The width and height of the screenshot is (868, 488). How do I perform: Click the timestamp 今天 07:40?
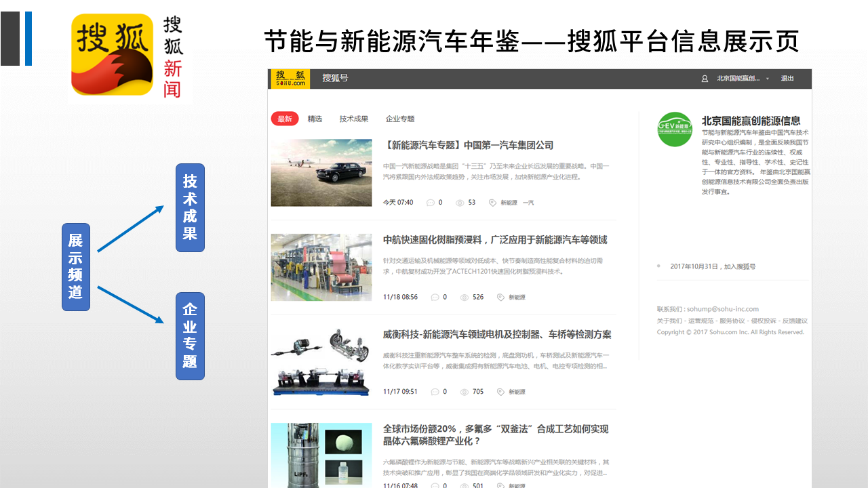pos(398,203)
